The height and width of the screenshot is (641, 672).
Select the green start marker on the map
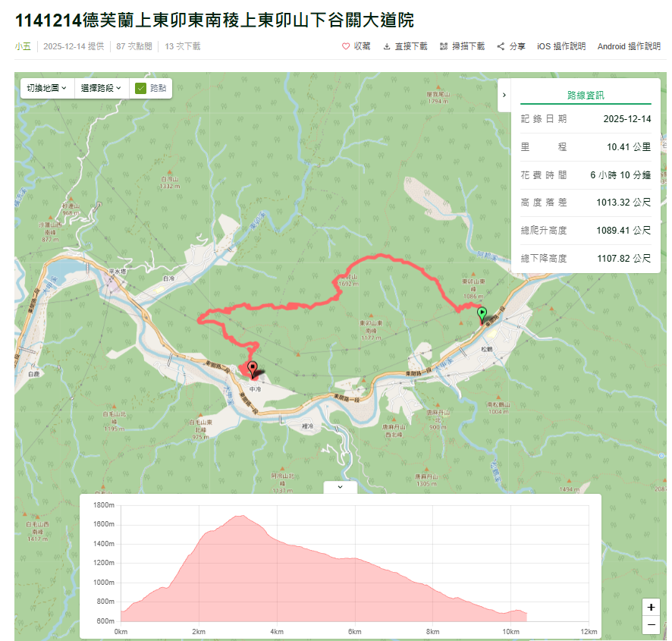(x=483, y=313)
